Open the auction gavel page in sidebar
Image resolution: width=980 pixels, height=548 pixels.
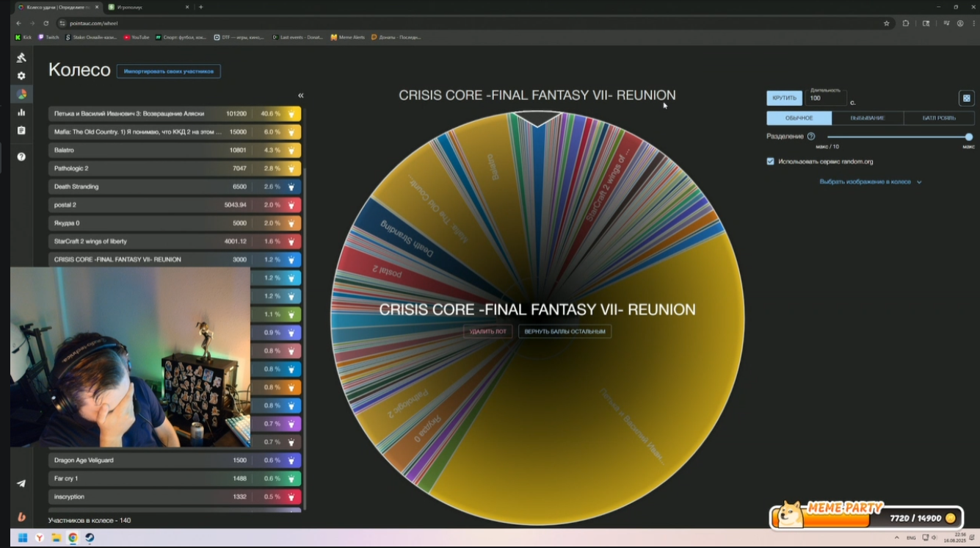[21, 57]
